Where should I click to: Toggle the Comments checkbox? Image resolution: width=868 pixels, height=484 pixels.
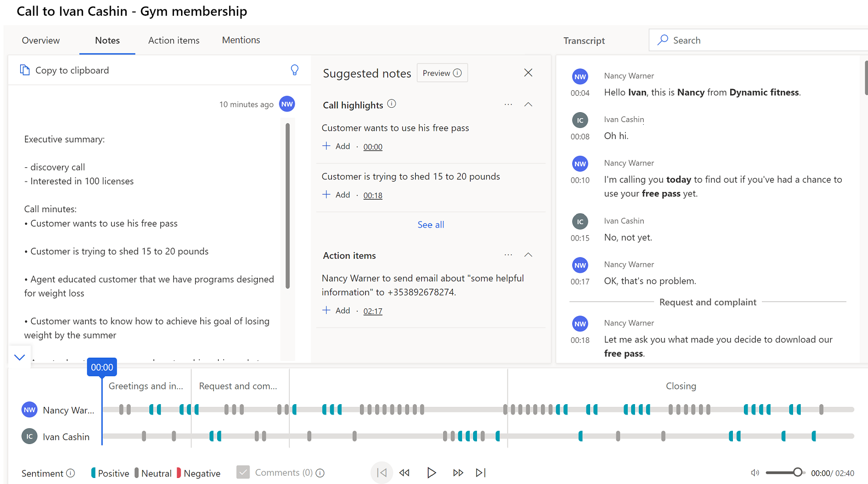pos(243,472)
